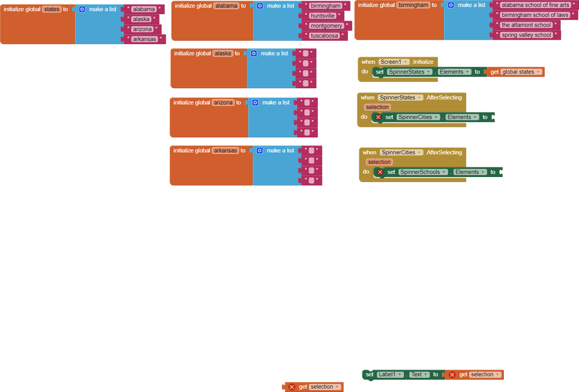Image resolution: width=579 pixels, height=392 pixels.
Task: Click the gear icon on the alaska make a list
Action: click(x=253, y=53)
